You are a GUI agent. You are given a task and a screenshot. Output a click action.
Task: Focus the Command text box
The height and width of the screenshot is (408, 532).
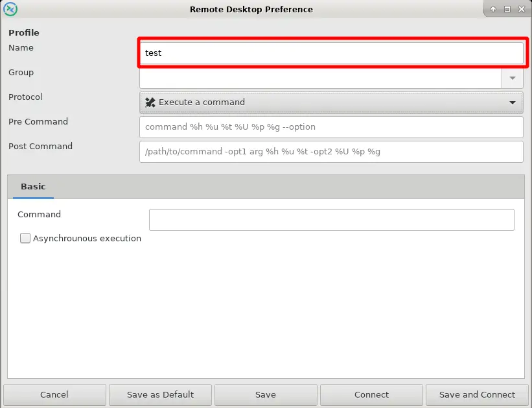(331, 220)
